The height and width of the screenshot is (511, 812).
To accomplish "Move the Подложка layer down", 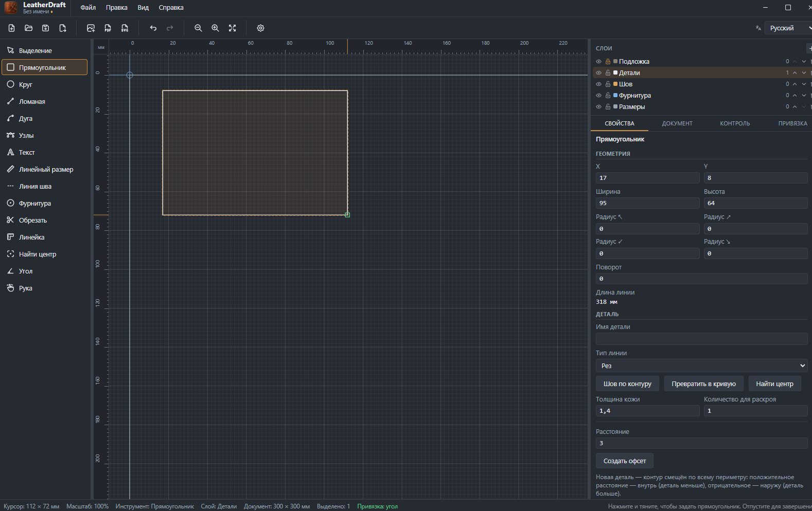I will (804, 62).
